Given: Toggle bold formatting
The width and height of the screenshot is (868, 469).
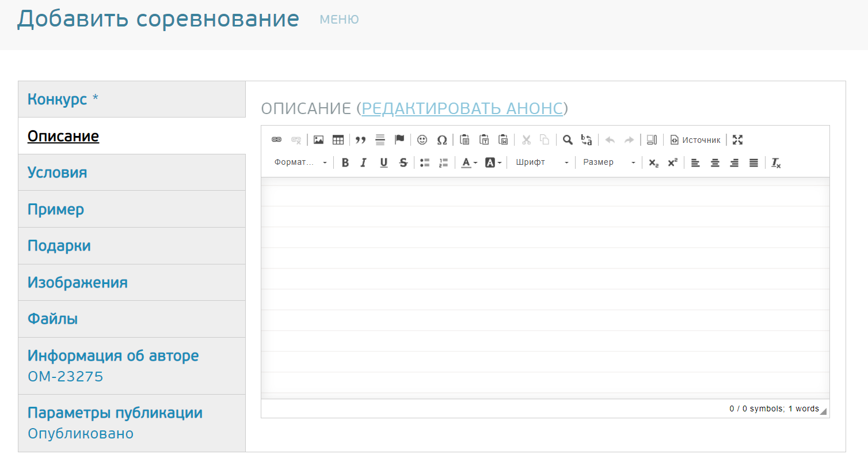Looking at the screenshot, I should 345,162.
